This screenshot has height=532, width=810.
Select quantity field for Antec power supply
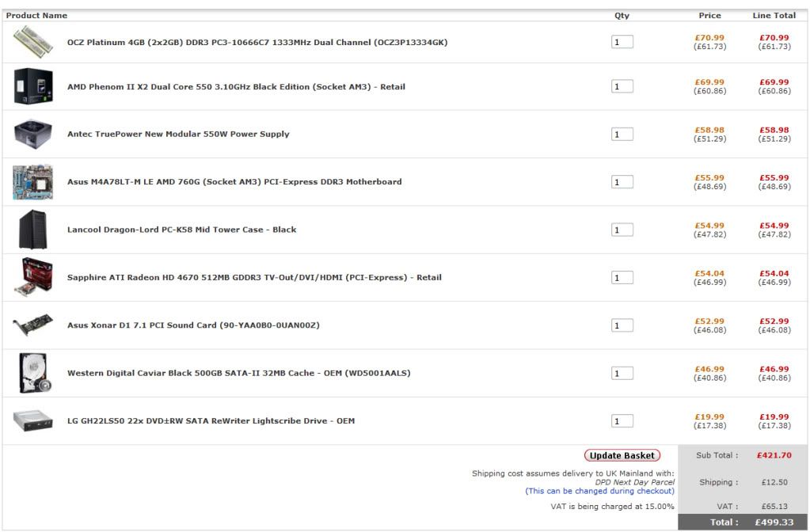pyautogui.click(x=622, y=135)
